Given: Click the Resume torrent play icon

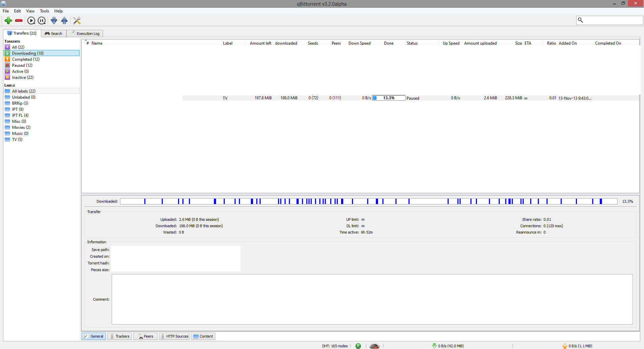Looking at the screenshot, I should point(31,20).
